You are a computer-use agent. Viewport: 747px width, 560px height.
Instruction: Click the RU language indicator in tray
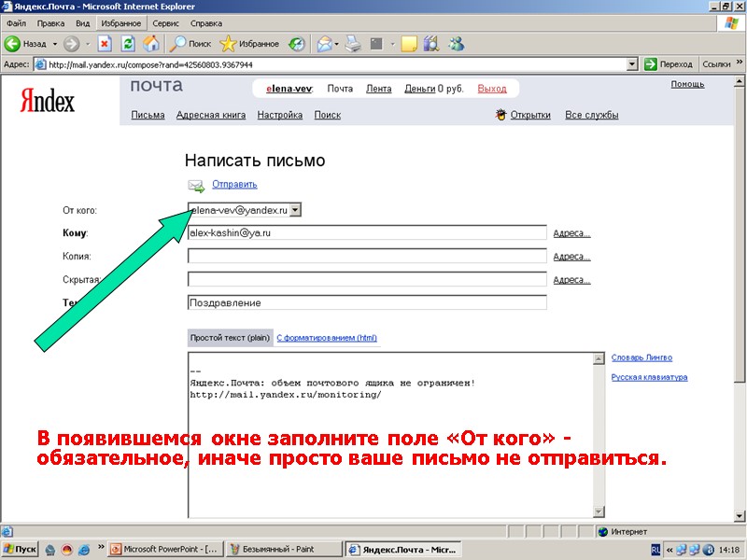point(655,550)
